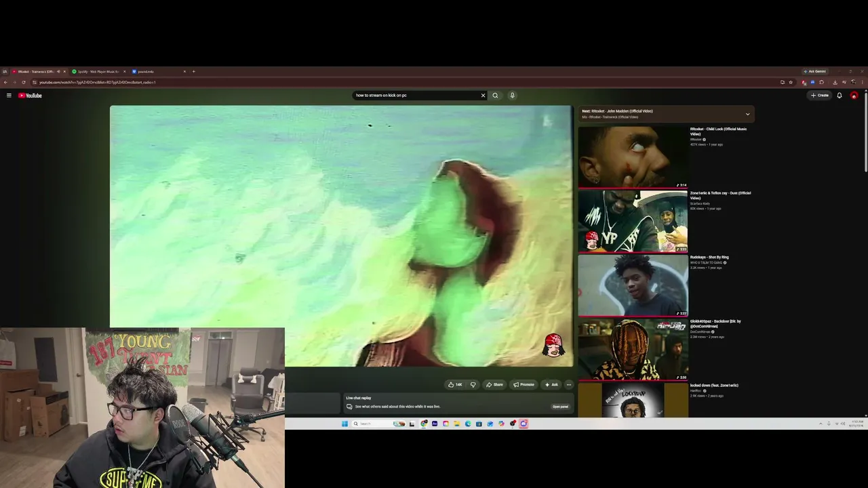This screenshot has width=868, height=488.
Task: Open the live chat replay panel
Action: point(560,407)
